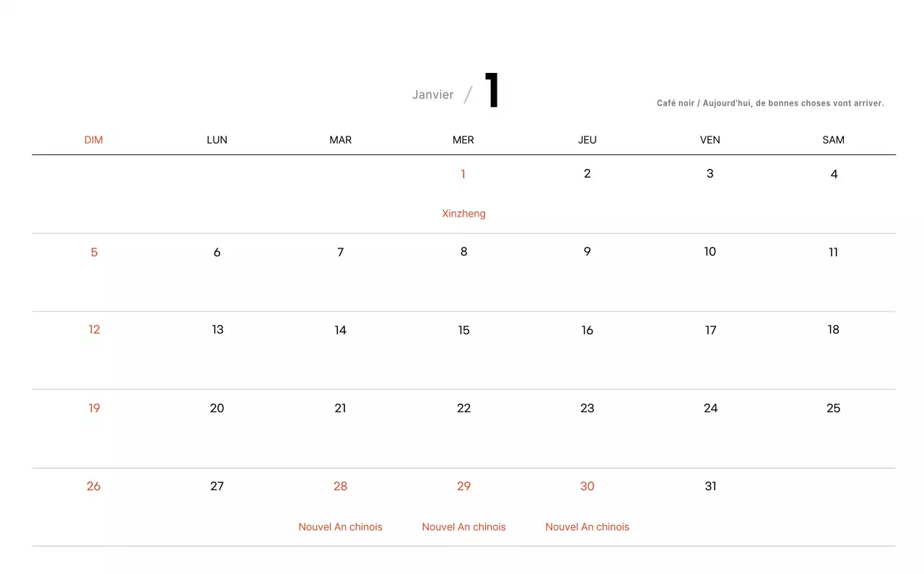Open Monday January 27
This screenshot has height=574, width=924.
217,487
